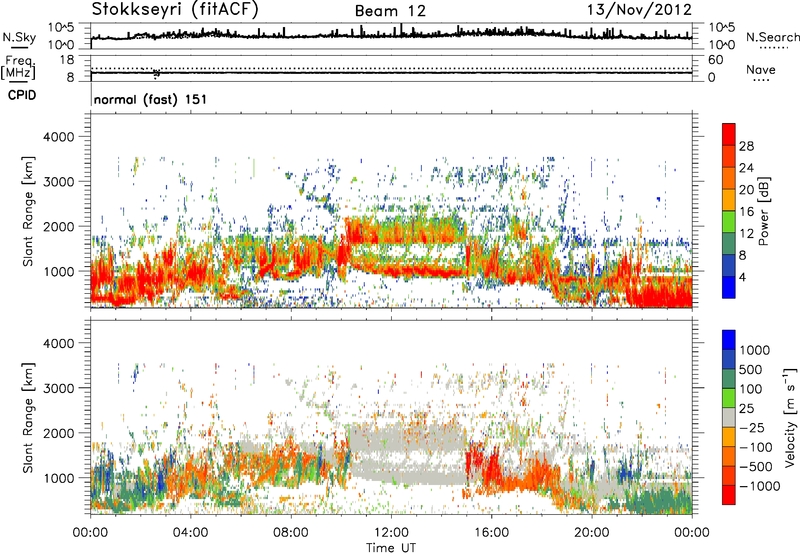Image resolution: width=800 pixels, height=554 pixels.
Task: Pick the light green Power segment between 12 and 16
Action: [729, 221]
